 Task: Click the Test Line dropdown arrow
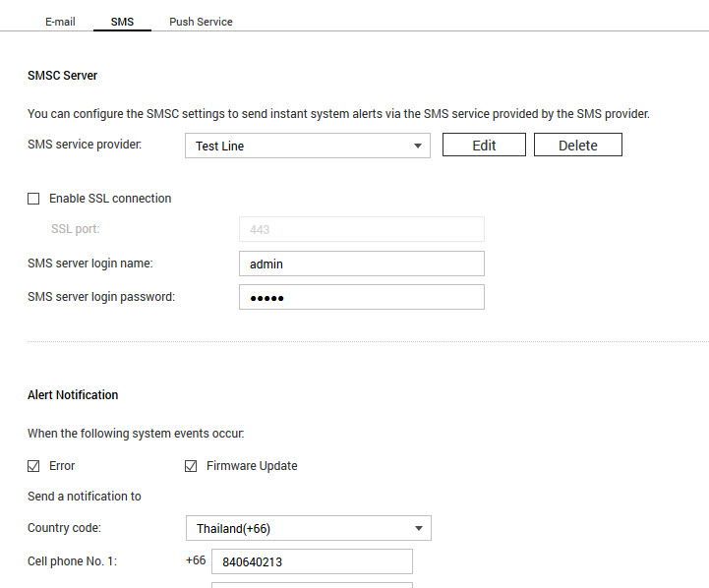(x=418, y=146)
